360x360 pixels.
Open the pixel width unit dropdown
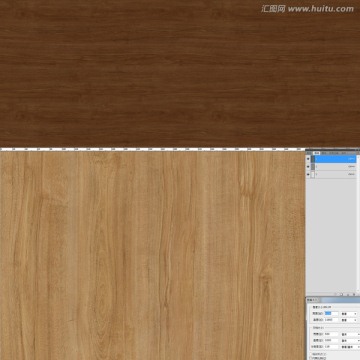point(349,314)
